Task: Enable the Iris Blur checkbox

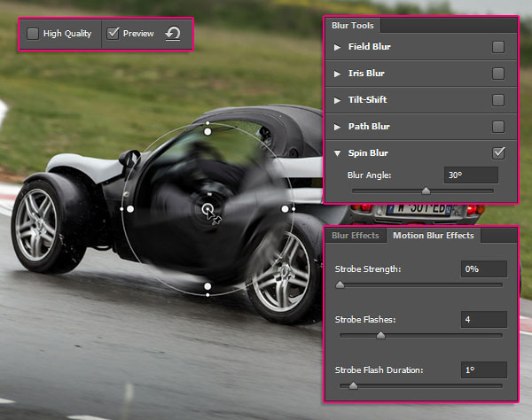Action: click(498, 74)
